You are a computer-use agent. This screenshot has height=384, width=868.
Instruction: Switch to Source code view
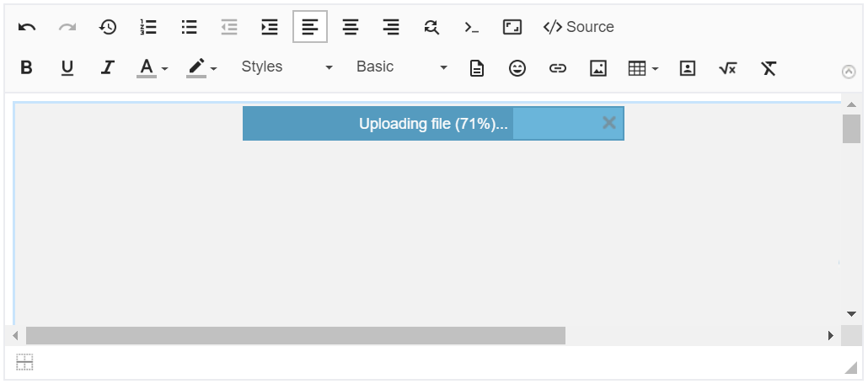[x=579, y=27]
